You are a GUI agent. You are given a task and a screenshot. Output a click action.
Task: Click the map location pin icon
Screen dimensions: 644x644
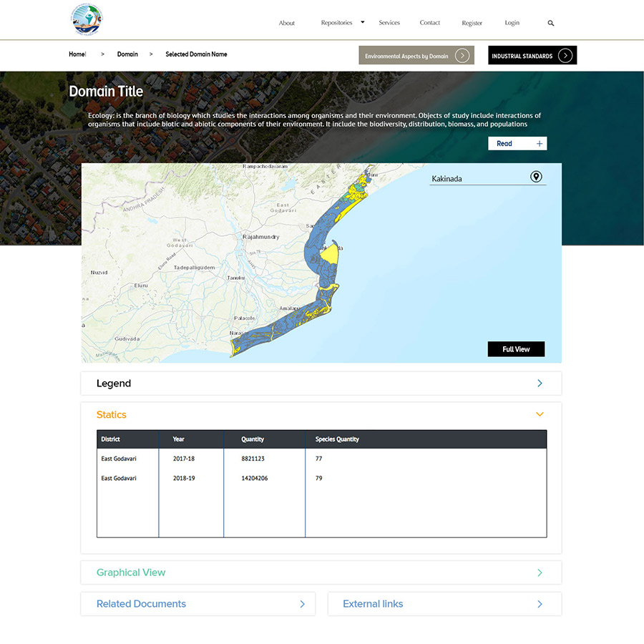tap(535, 177)
